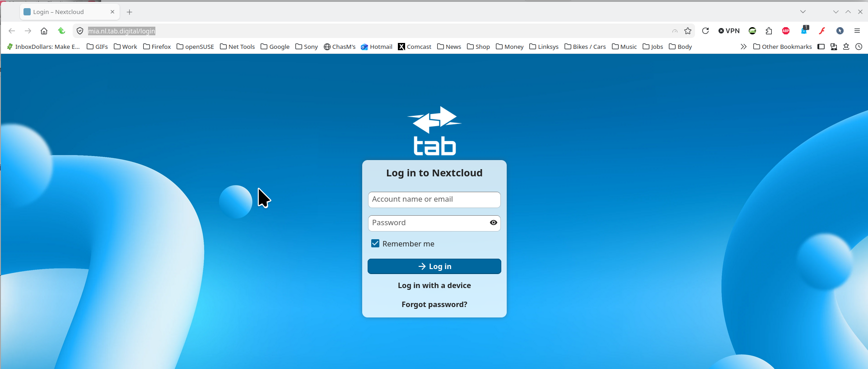Image resolution: width=868 pixels, height=369 pixels.
Task: Open the VPN extension button
Action: click(729, 31)
